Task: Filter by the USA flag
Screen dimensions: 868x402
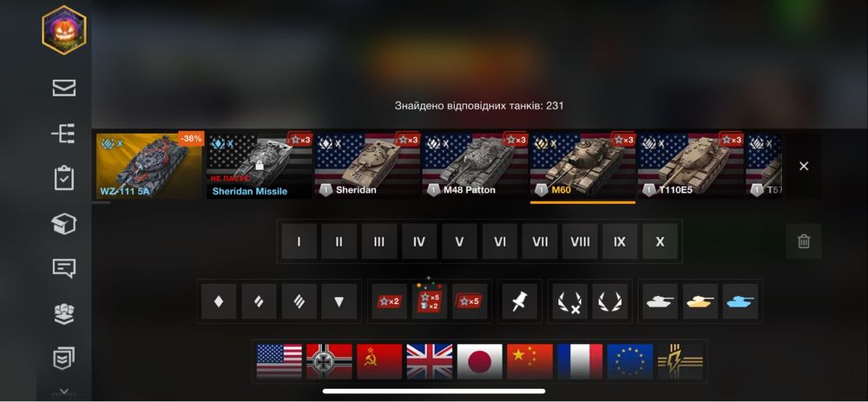Action: tap(279, 361)
